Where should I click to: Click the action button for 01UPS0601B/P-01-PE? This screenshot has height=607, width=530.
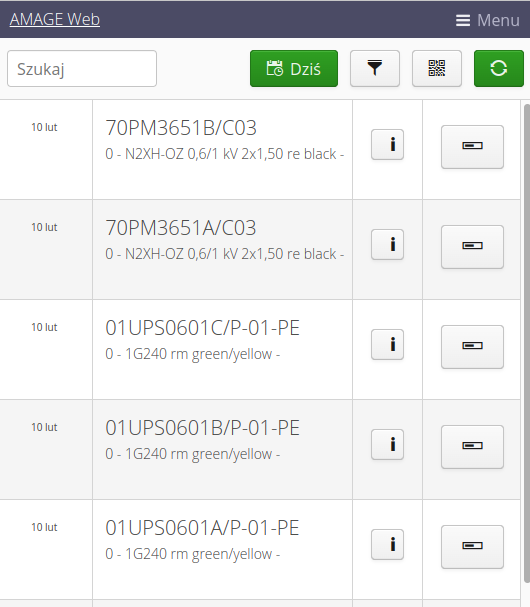pos(472,447)
